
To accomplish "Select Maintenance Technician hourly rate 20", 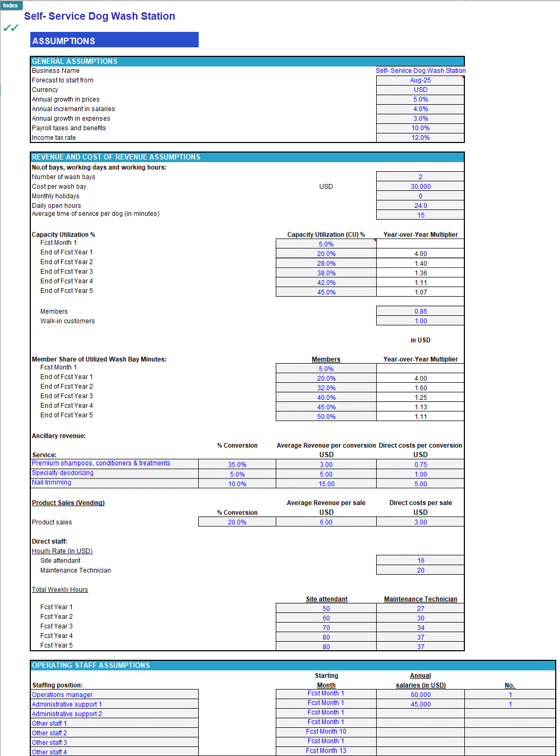I will pos(420,569).
